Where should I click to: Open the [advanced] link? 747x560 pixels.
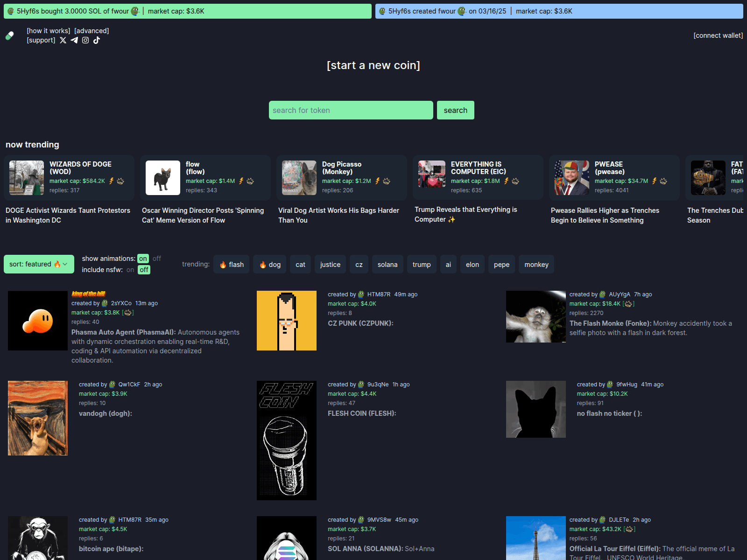pos(92,31)
